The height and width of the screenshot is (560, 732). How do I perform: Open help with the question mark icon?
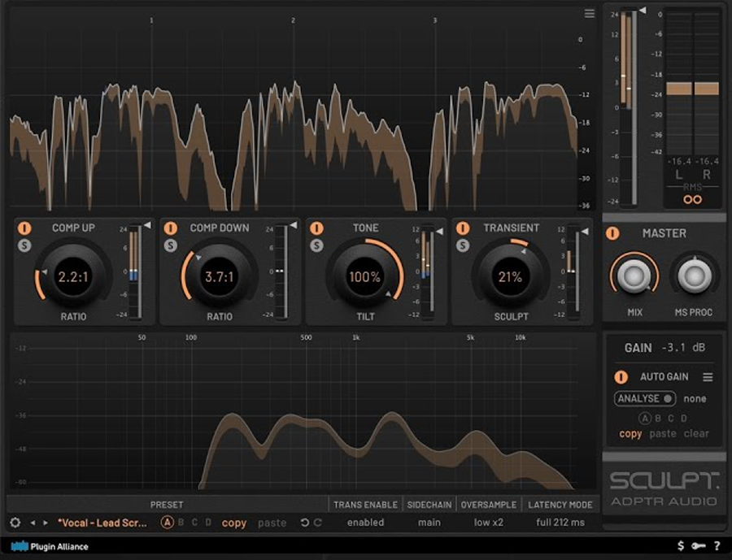[717, 545]
